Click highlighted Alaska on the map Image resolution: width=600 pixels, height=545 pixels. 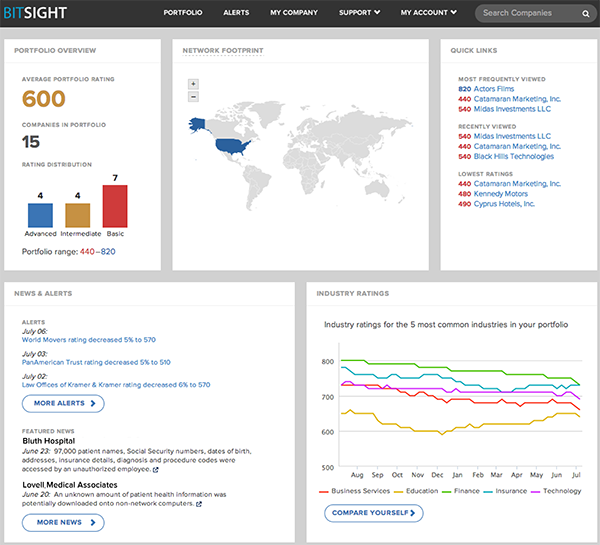[197, 125]
